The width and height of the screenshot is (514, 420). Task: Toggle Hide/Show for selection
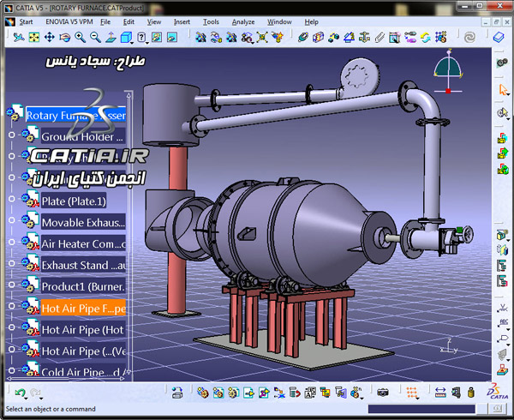(157, 38)
